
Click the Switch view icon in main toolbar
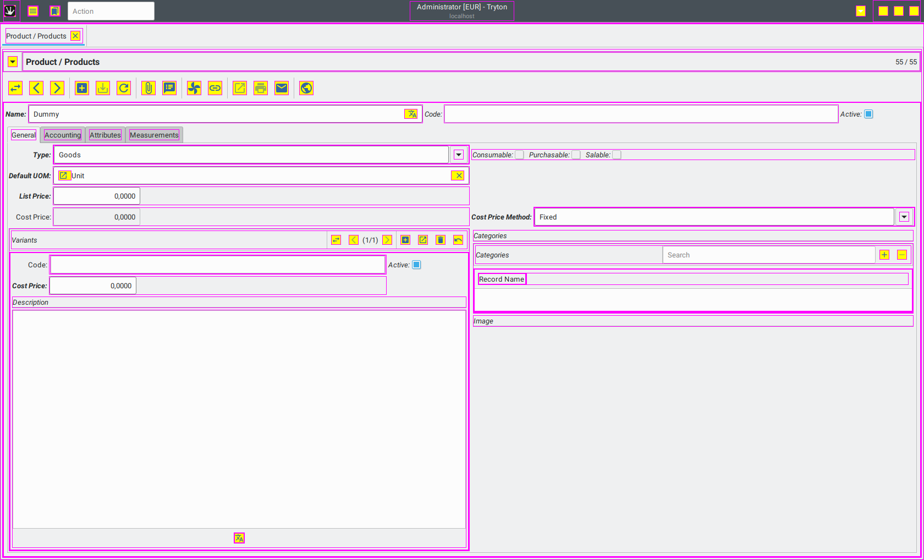click(15, 88)
